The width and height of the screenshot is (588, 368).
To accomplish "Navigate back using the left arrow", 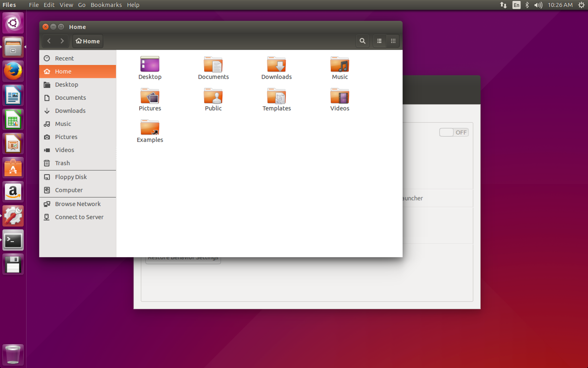I will pyautogui.click(x=49, y=41).
